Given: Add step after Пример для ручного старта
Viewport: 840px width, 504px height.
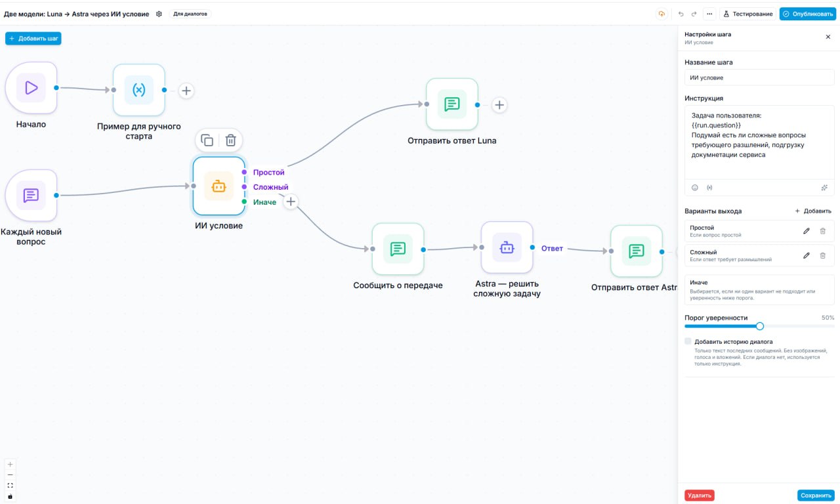Looking at the screenshot, I should pyautogui.click(x=186, y=91).
